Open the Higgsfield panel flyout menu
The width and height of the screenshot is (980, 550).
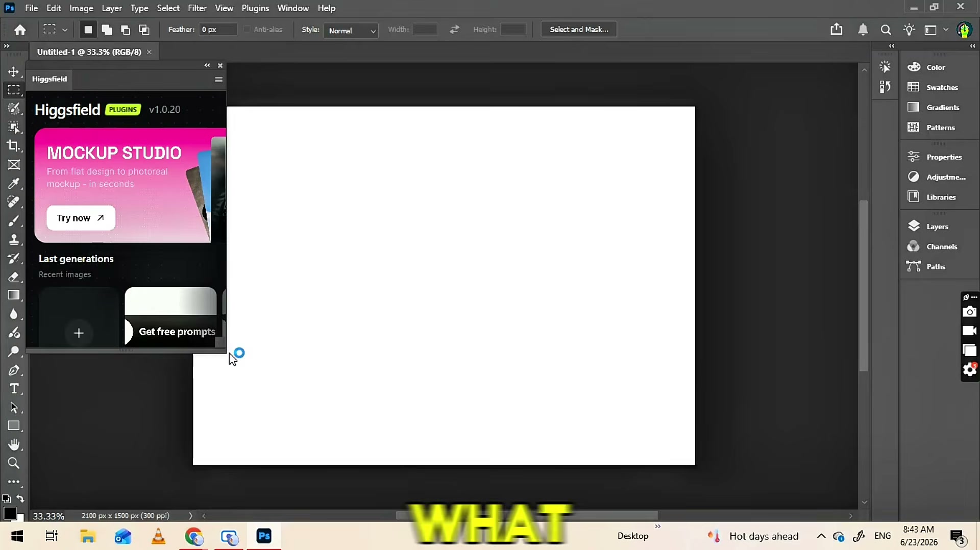point(218,79)
